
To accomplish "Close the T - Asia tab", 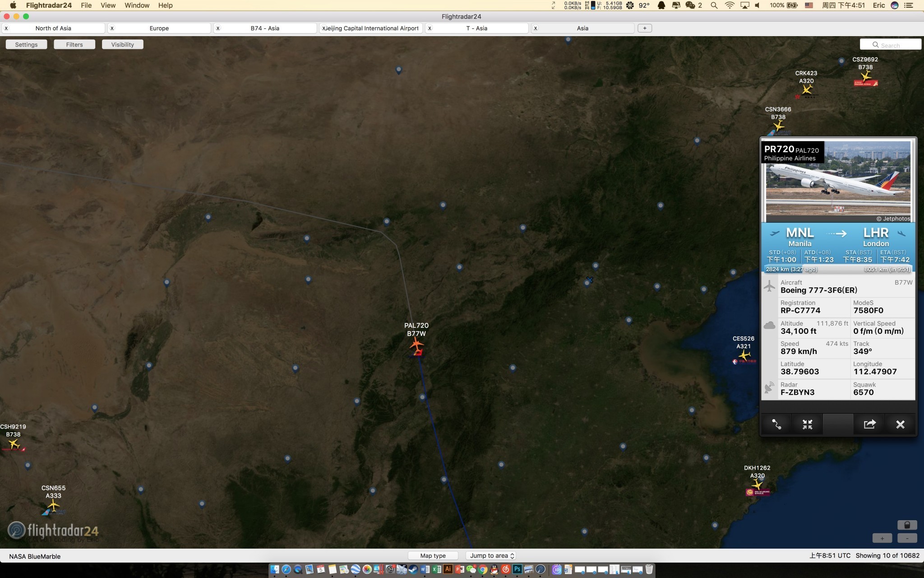I will 430,28.
